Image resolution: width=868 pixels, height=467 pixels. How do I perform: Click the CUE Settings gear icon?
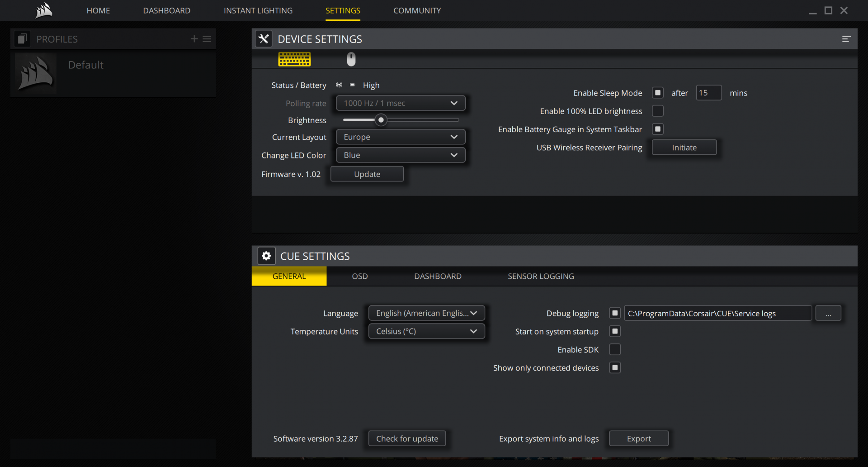click(x=266, y=256)
